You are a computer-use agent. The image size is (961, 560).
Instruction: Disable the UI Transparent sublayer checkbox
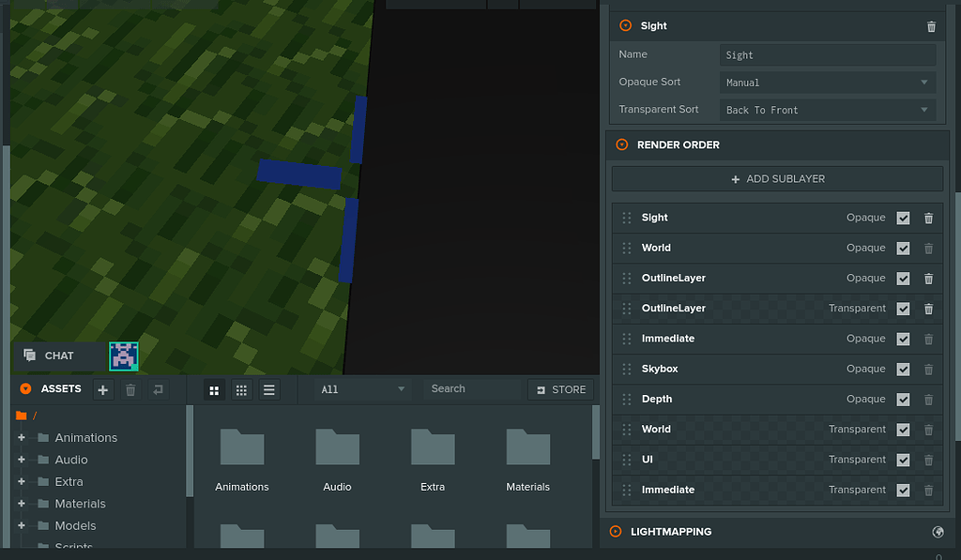tap(903, 460)
